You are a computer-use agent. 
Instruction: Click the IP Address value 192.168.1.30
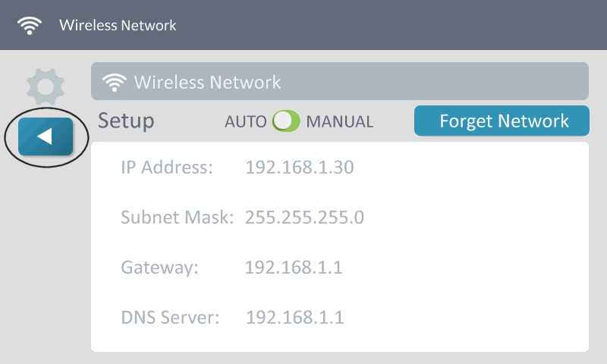(300, 168)
